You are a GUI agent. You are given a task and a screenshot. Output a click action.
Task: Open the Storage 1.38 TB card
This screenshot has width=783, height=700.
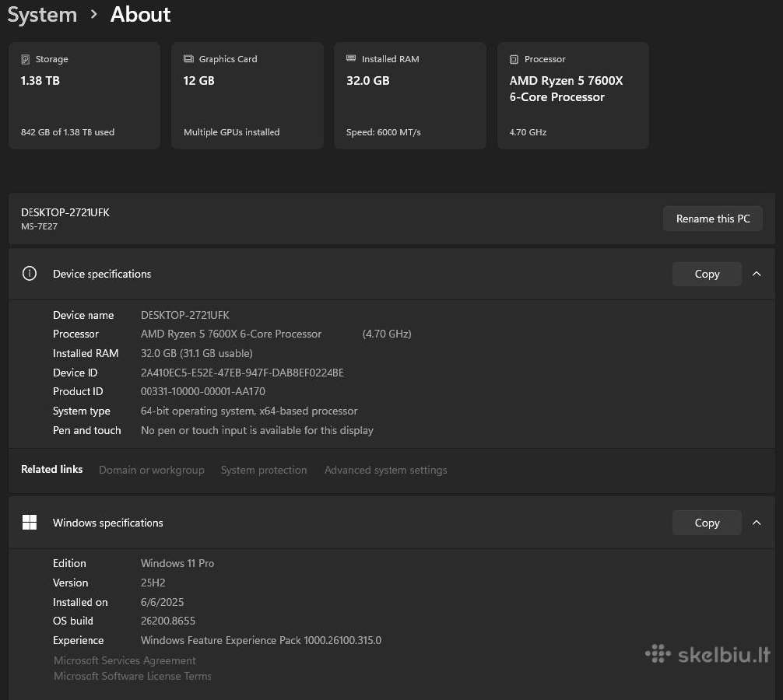(x=84, y=96)
